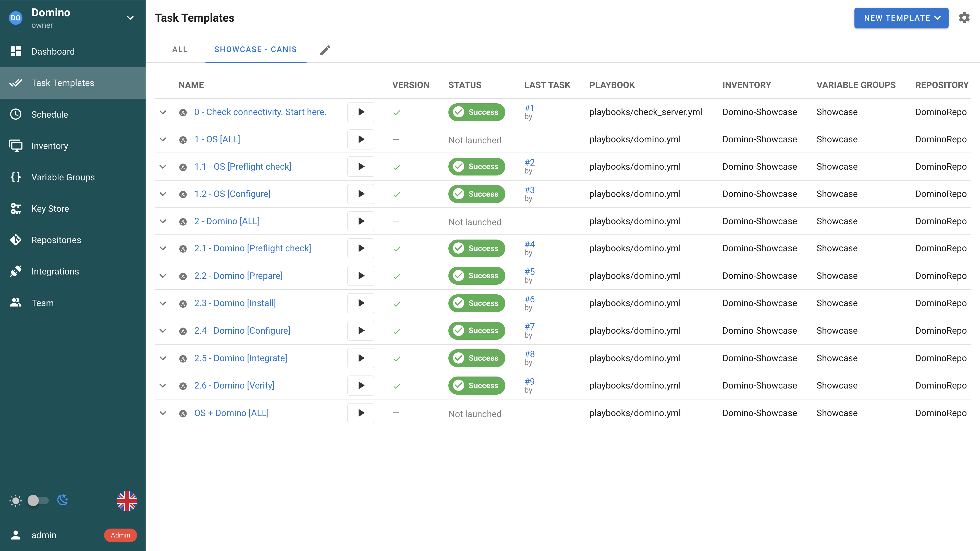Image resolution: width=980 pixels, height=551 pixels.
Task: Select the SHOWCASE - CANIS tab
Action: pyautogui.click(x=256, y=49)
